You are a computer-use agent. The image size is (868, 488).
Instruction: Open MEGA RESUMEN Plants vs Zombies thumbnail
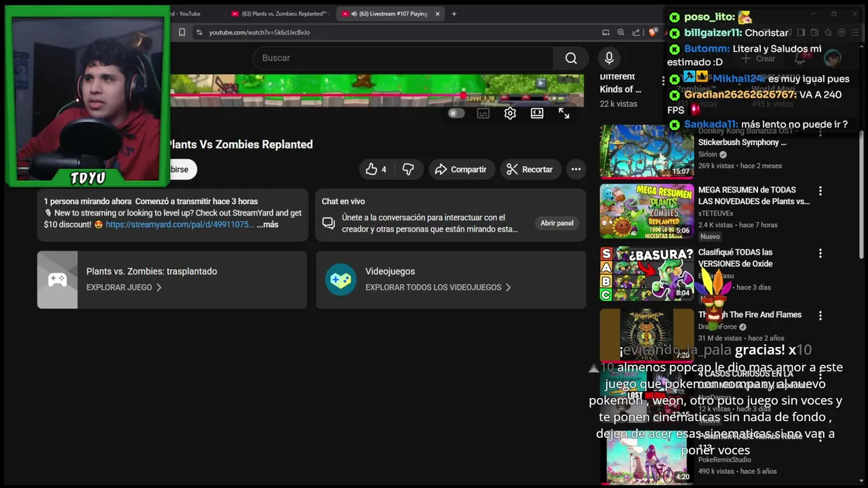point(647,211)
